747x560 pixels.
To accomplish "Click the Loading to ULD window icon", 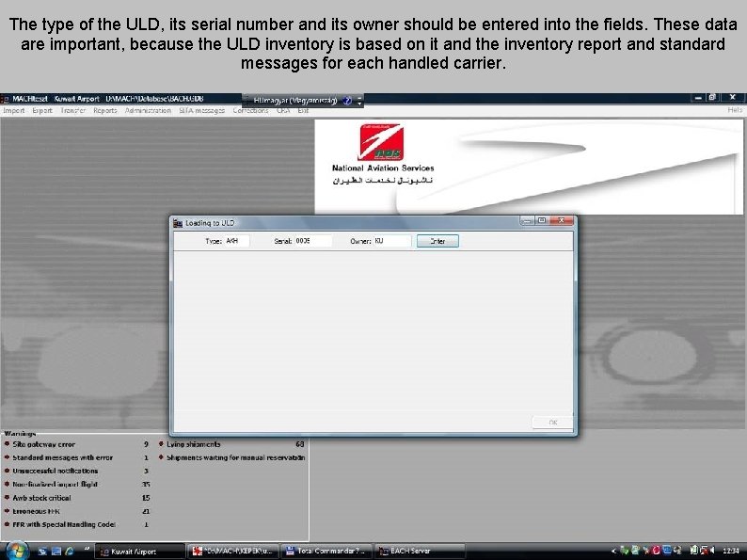I will click(178, 223).
